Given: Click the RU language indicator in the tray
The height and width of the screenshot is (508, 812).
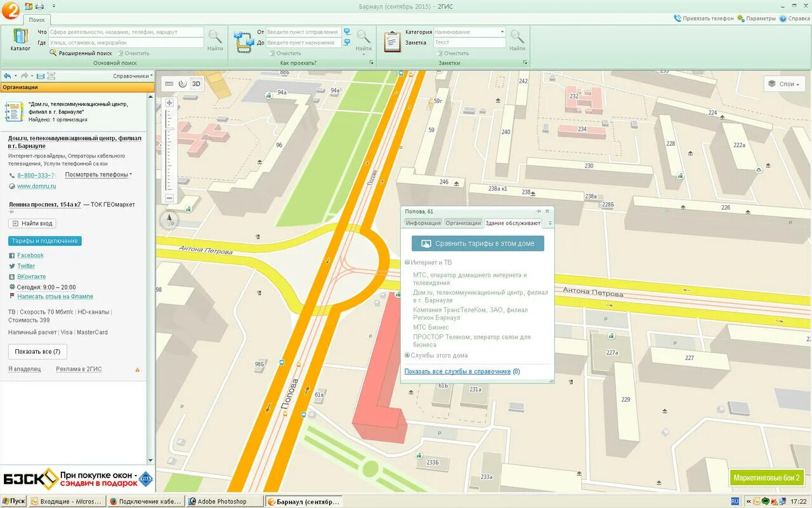Looking at the screenshot, I should (735, 501).
